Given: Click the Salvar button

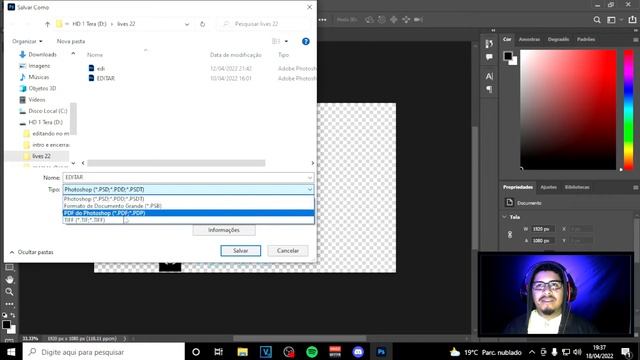Looking at the screenshot, I should 240,251.
